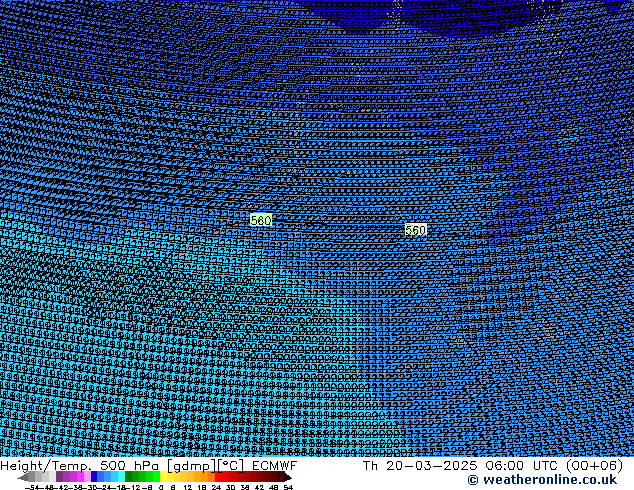Click the legend value 54

click(288, 488)
